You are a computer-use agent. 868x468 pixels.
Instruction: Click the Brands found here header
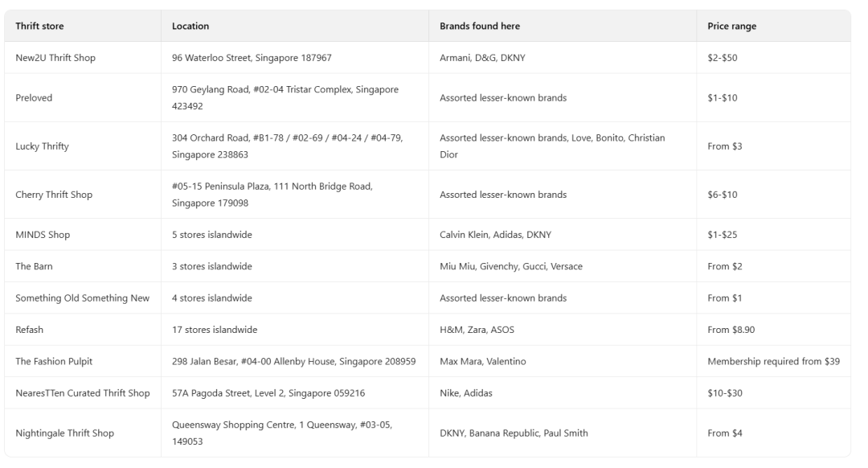click(479, 27)
